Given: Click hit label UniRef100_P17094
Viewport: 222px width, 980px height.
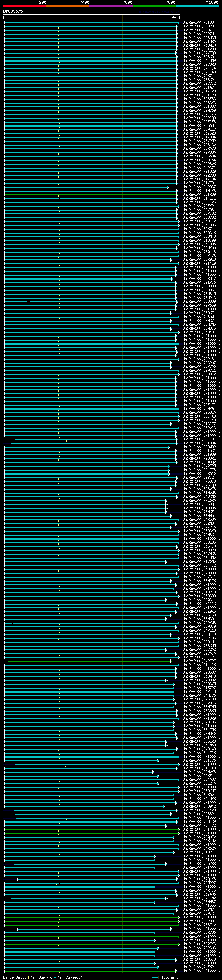Looking at the screenshot, I should 199,137.
